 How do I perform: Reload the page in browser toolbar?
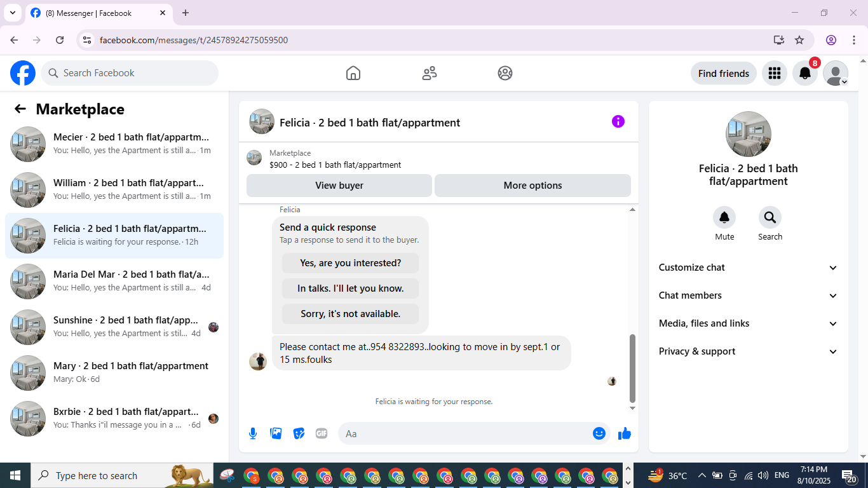click(x=60, y=40)
